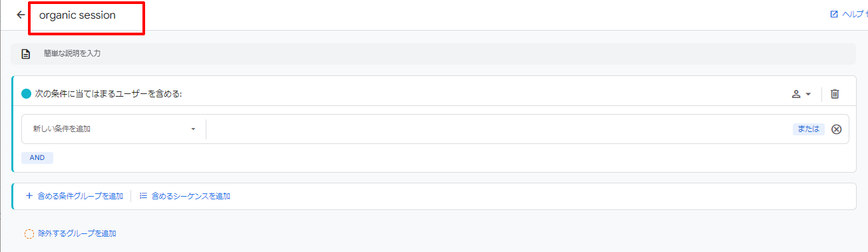The image size is (868, 252).
Task: Click the 'organic session' segment name field
Action: (86, 15)
